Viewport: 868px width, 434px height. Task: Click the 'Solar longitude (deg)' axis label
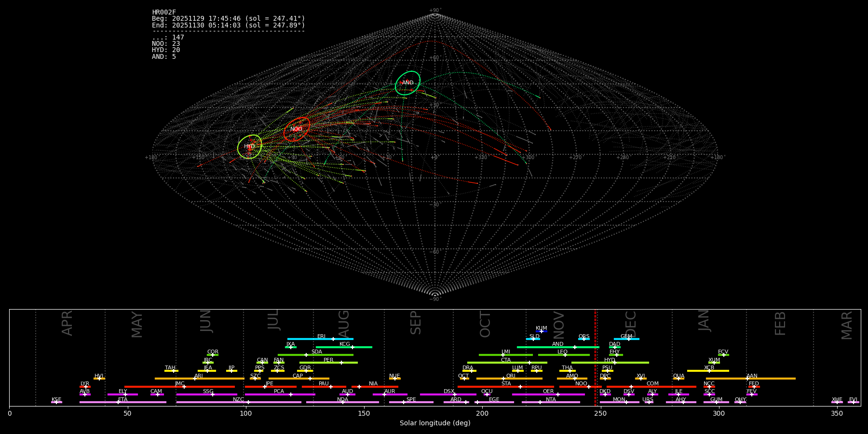(435, 423)
